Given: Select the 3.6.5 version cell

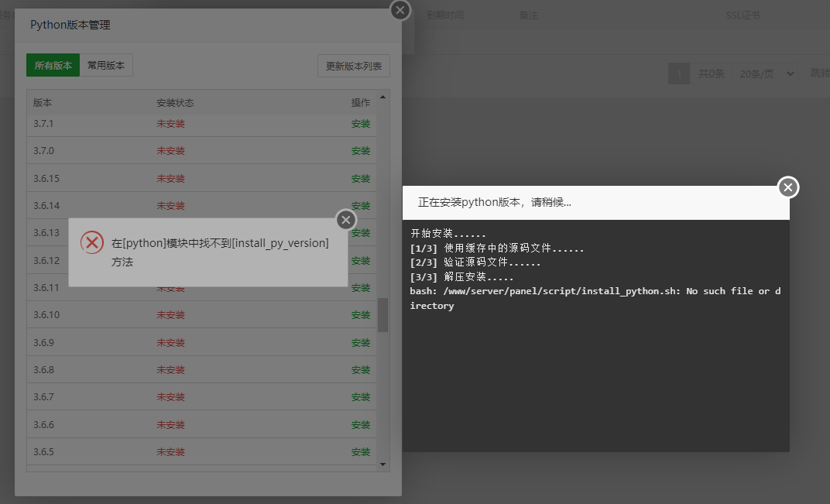Looking at the screenshot, I should tap(43, 451).
